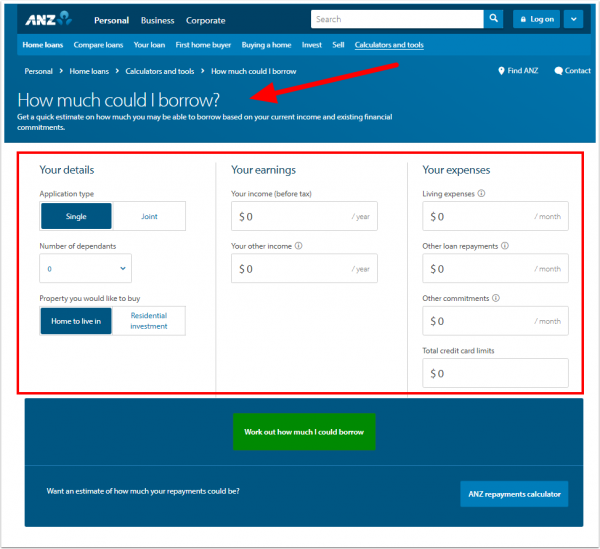
Task: Choose Residential investment option
Action: point(149,321)
